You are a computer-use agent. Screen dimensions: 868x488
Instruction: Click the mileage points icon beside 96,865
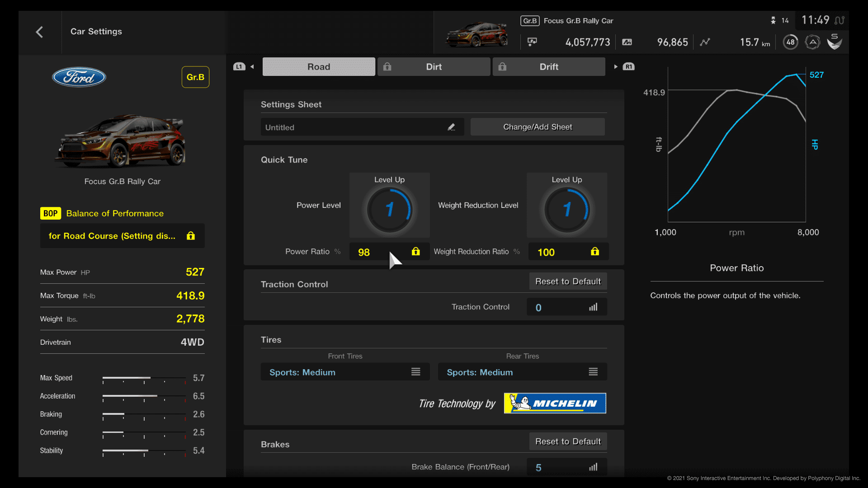(x=627, y=42)
